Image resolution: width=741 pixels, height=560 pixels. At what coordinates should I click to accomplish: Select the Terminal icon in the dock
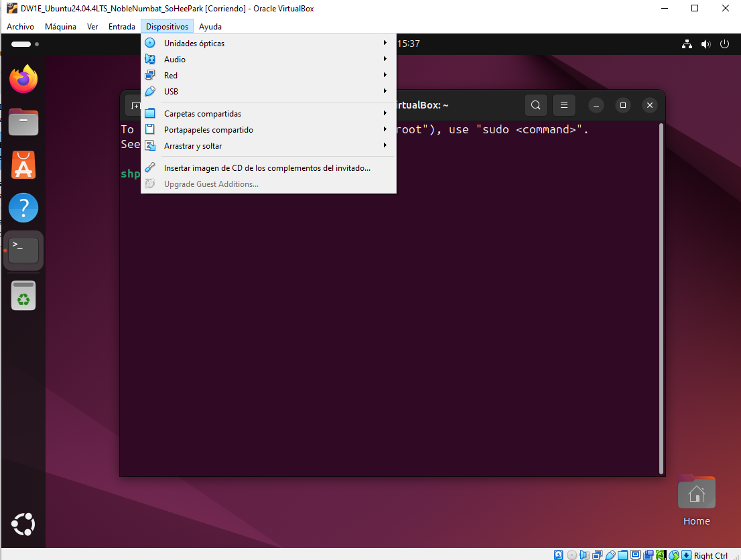[23, 251]
